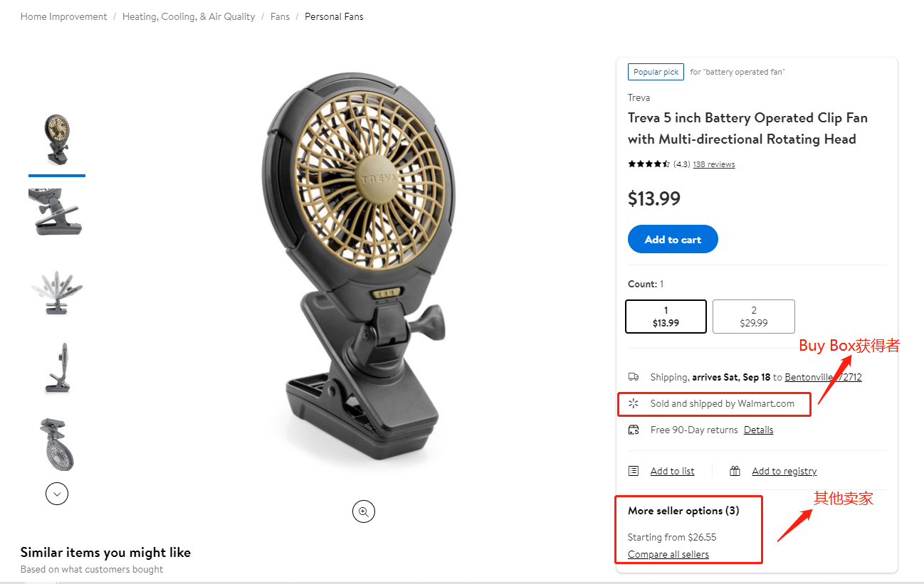
Task: Select count option 1 for $13.99
Action: pyautogui.click(x=666, y=317)
